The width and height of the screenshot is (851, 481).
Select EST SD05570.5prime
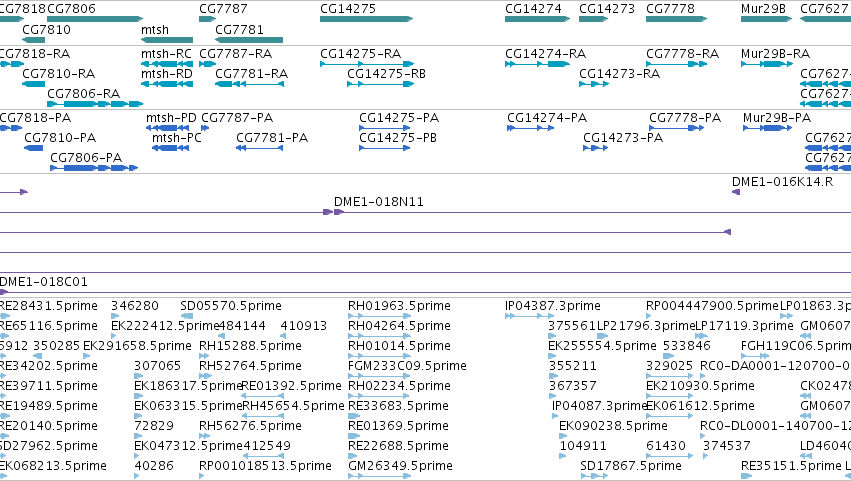tap(187, 315)
